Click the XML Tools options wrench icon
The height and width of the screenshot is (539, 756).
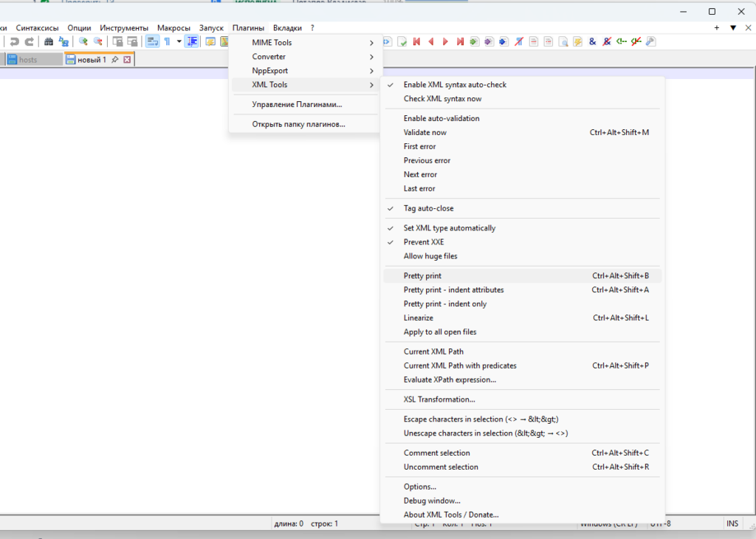[x=650, y=41]
